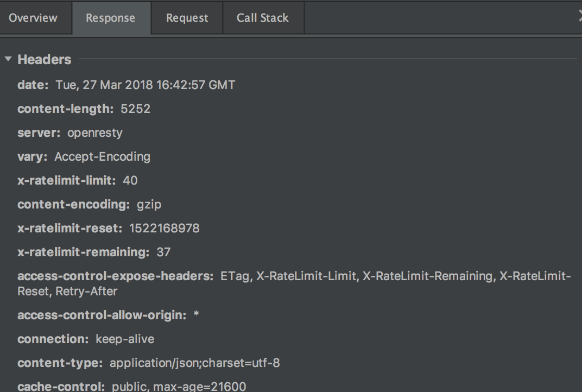Click the access-control-allow-origin asterisk value

[196, 315]
